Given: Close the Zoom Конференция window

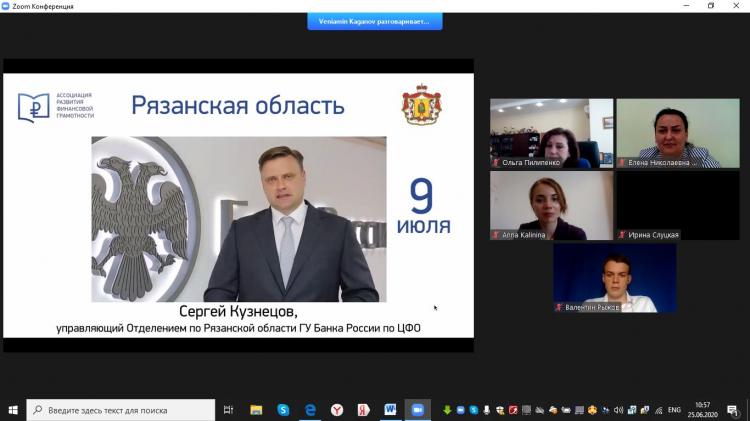Looking at the screenshot, I should point(736,6).
